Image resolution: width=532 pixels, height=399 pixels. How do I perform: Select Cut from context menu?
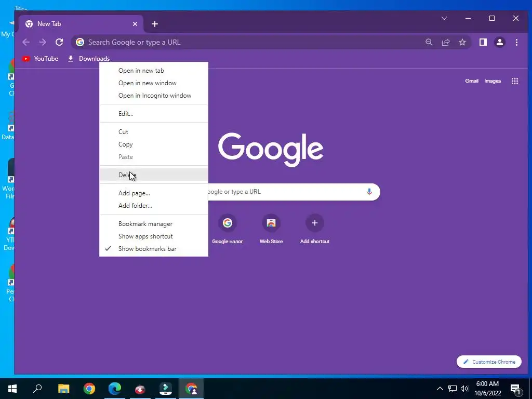coord(154,132)
